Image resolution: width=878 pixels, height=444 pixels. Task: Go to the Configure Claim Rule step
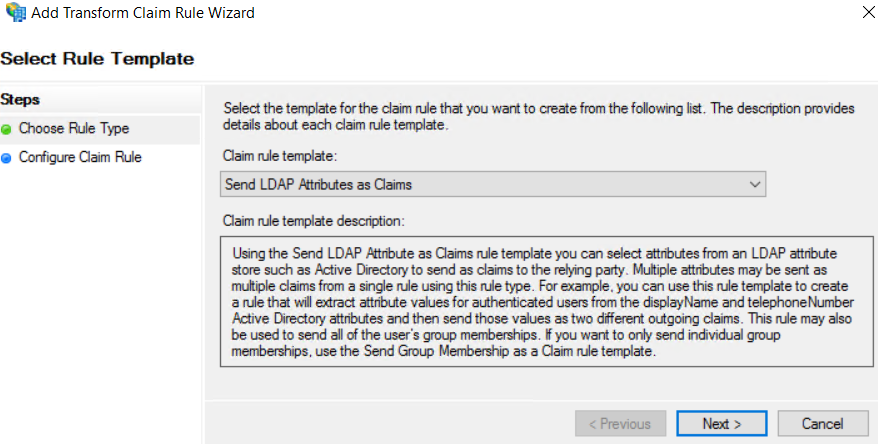[80, 157]
